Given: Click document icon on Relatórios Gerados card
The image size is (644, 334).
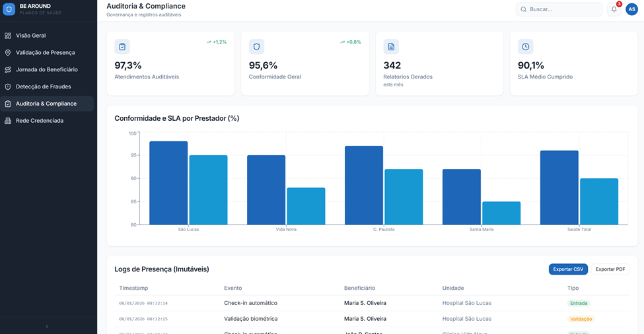Looking at the screenshot, I should point(391,47).
